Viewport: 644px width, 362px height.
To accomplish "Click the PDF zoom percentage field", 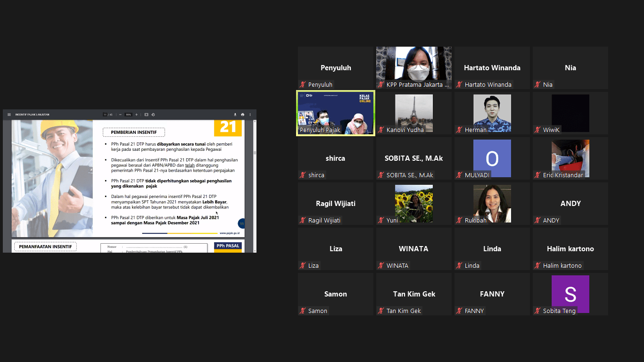I will click(128, 115).
